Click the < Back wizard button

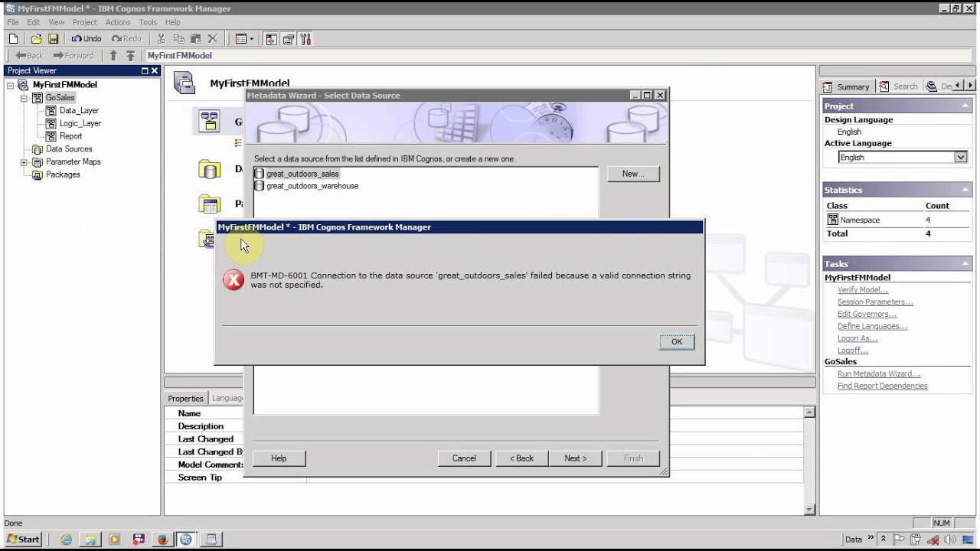tap(522, 458)
